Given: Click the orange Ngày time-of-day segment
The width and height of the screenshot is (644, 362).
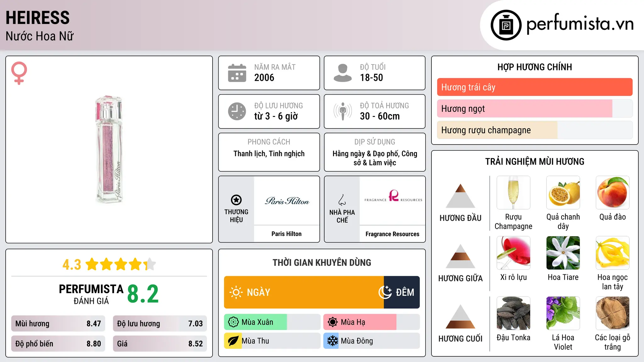Looking at the screenshot, I should point(304,292).
